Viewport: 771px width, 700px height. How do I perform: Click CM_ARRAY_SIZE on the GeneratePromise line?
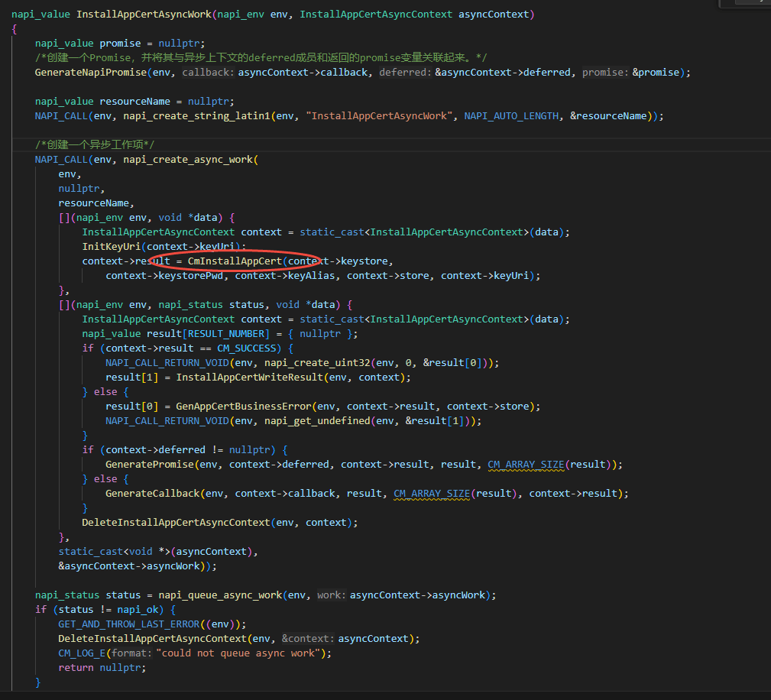pos(526,465)
